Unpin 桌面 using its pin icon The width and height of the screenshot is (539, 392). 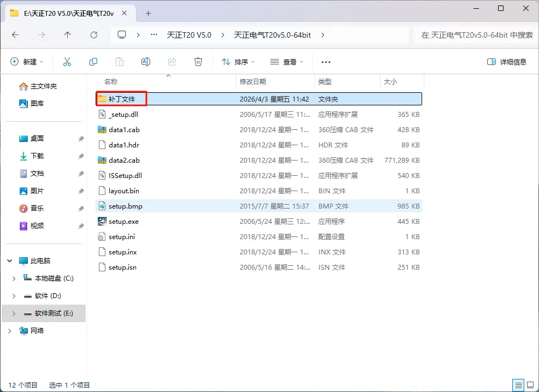[x=81, y=139]
